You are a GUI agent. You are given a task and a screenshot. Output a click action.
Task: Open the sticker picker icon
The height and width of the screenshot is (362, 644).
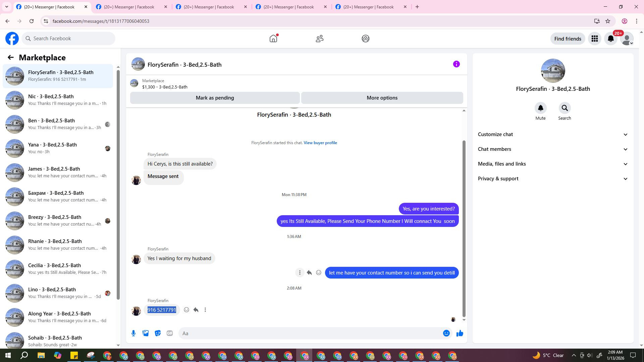click(x=158, y=333)
